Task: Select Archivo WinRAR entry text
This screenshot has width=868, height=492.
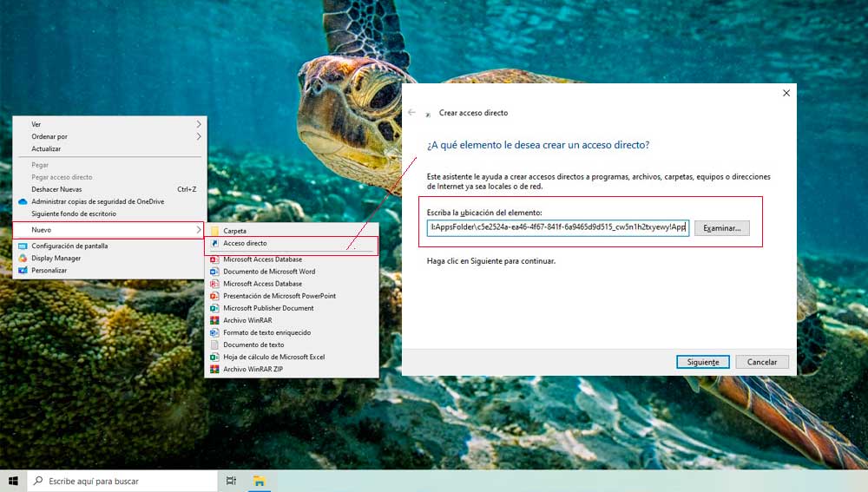Action: coord(247,320)
